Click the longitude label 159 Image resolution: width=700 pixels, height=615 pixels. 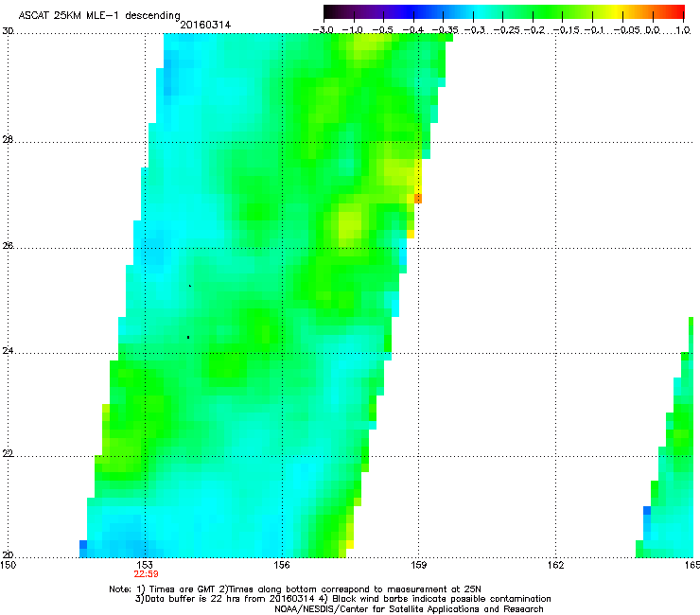pyautogui.click(x=418, y=565)
